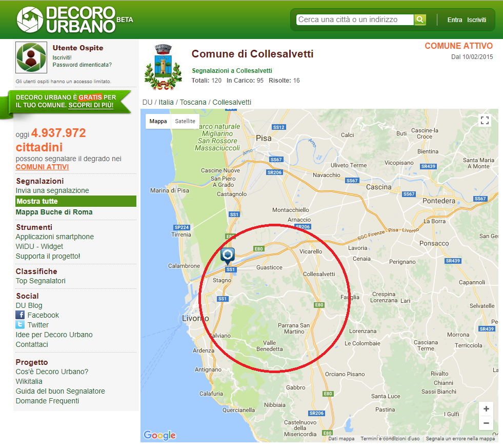Click the guest user avatar image

pyautogui.click(x=31, y=57)
